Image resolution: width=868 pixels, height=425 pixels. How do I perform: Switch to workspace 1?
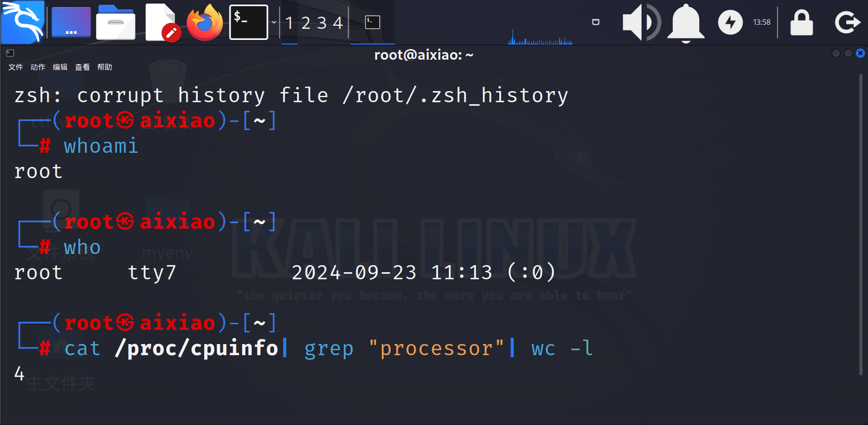(289, 23)
